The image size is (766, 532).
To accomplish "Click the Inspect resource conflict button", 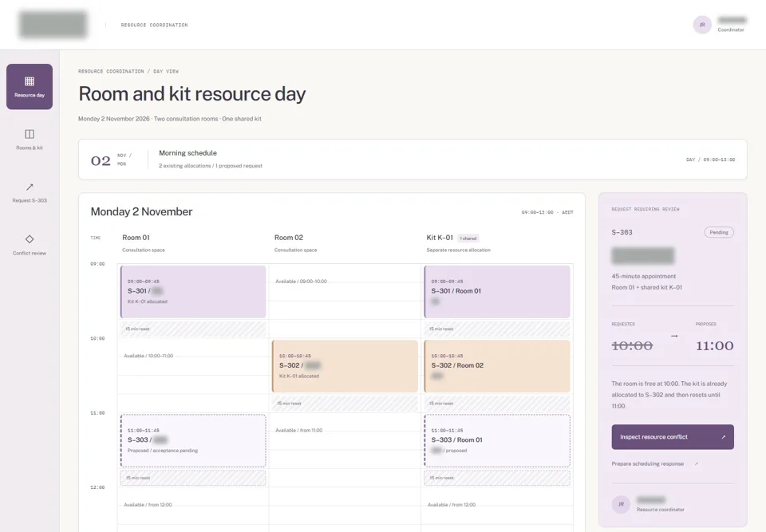I will (x=673, y=437).
